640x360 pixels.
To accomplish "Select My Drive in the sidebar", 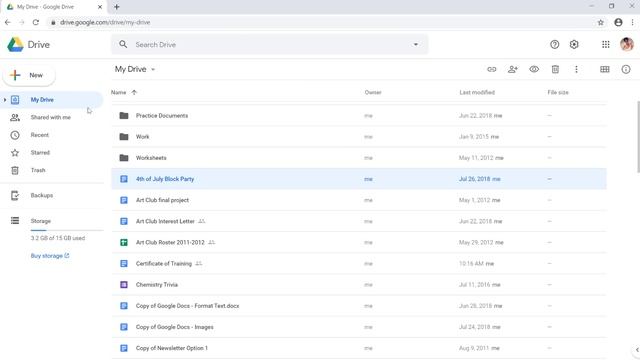I will 51,100.
